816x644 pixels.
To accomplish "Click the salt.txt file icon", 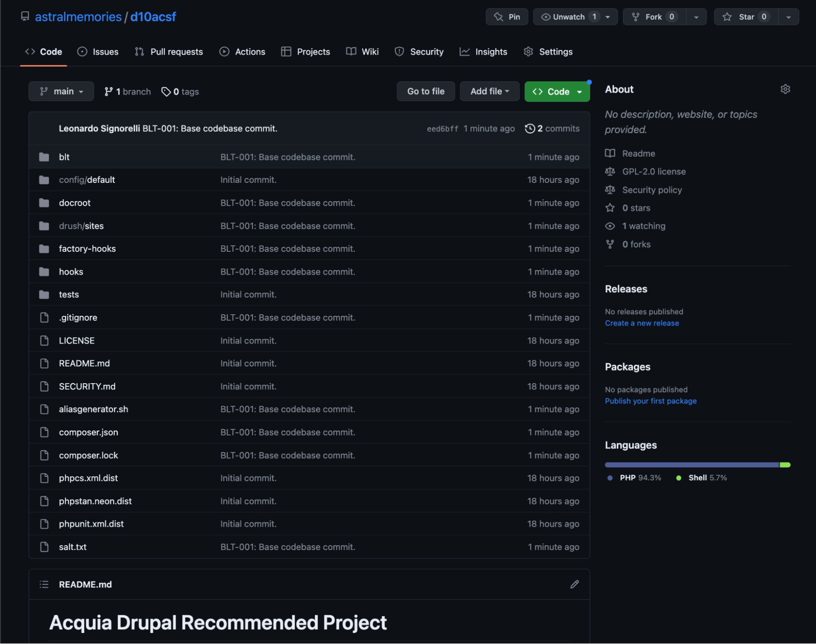I will (44, 546).
